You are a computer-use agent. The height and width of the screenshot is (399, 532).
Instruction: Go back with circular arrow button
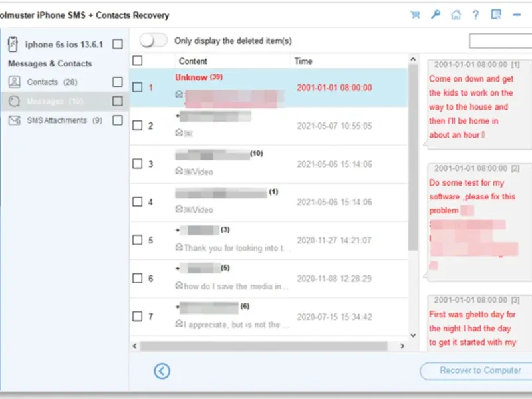(162, 371)
